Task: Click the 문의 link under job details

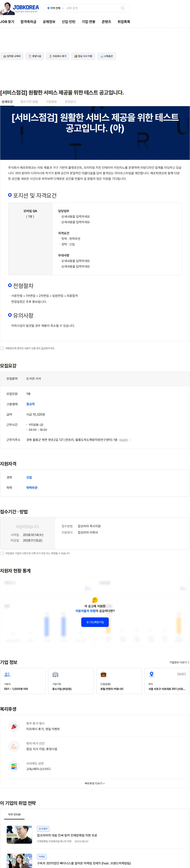Action: tap(43, 348)
